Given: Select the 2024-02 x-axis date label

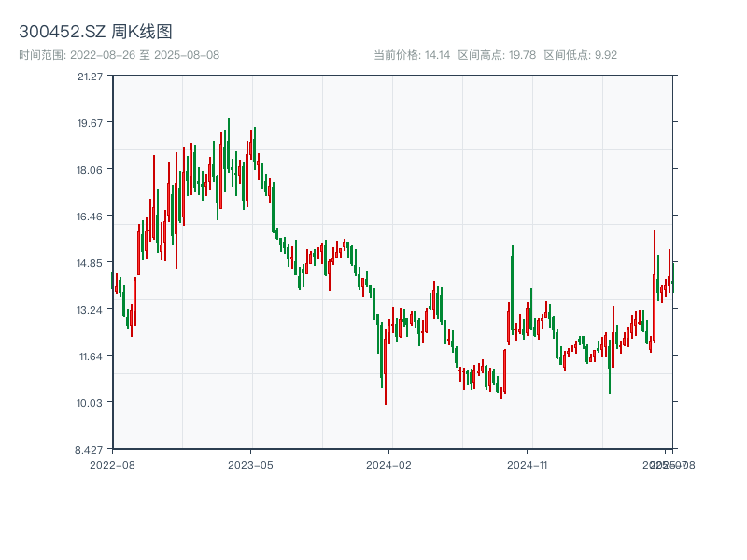Looking at the screenshot, I should 389,464.
